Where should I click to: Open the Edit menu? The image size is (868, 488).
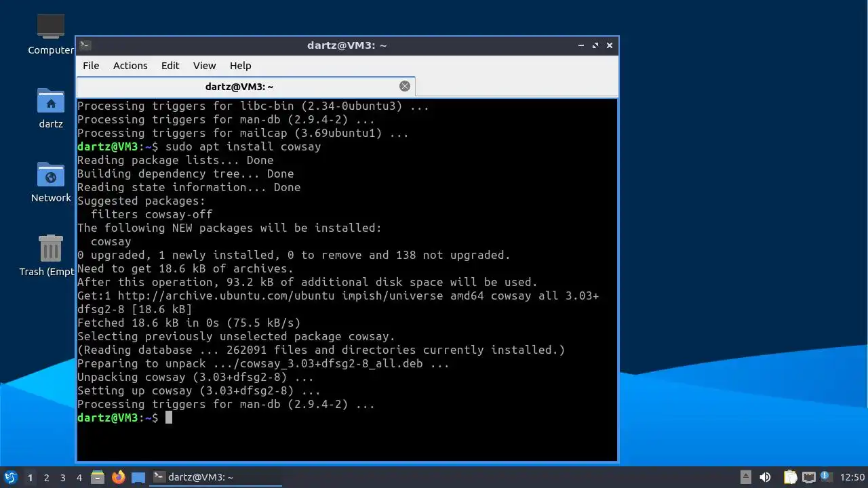[x=170, y=66]
